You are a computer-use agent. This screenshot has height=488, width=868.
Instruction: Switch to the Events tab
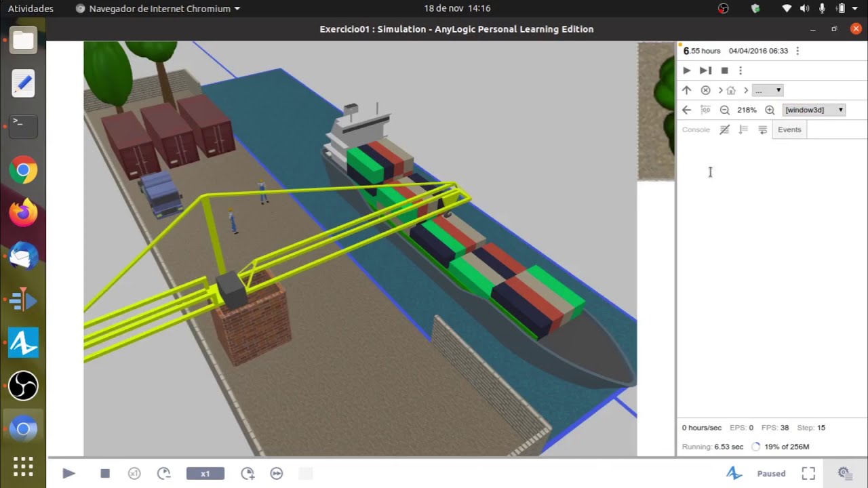coord(789,129)
